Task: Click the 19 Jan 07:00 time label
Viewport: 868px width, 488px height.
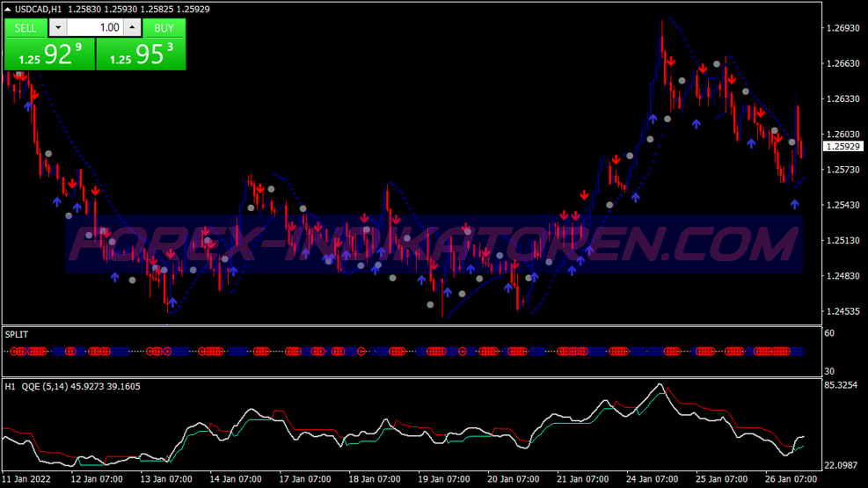Action: click(444, 479)
